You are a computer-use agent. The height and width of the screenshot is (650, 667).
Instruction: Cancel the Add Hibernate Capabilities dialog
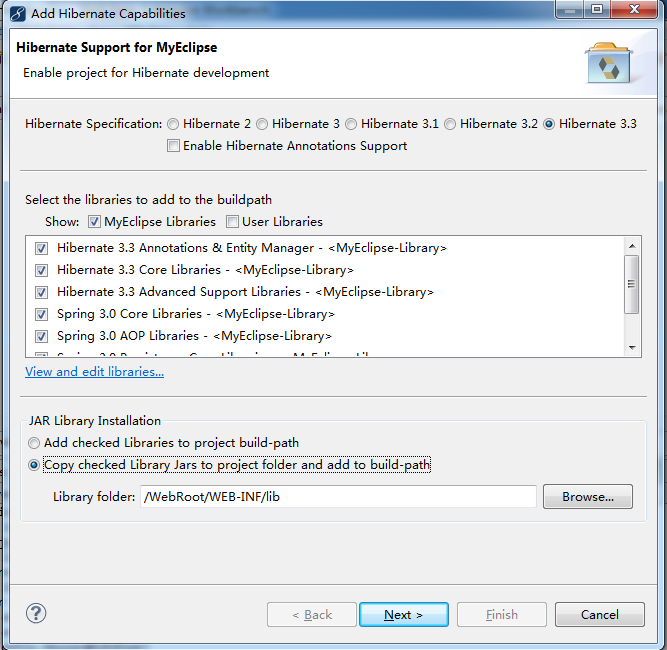600,615
